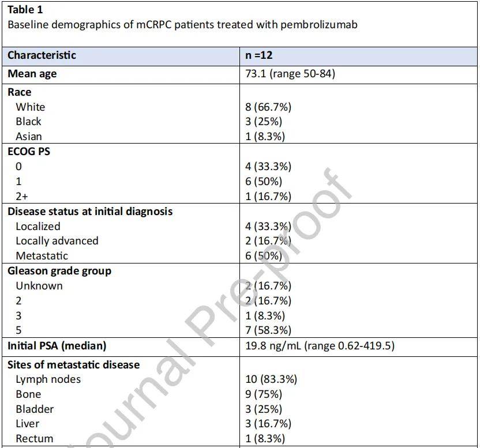The height and width of the screenshot is (448, 480).
Task: Select the 19.8 ng/mL PSA value
Action: pos(320,346)
